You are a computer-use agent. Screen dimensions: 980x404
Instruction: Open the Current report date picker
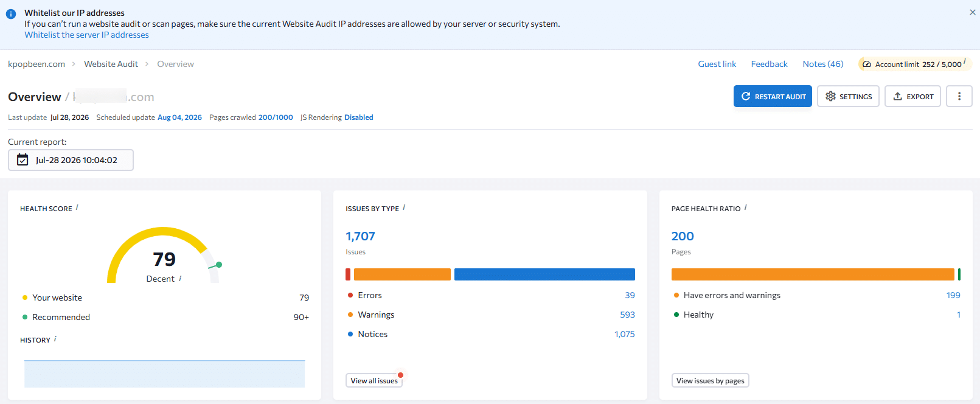point(71,160)
